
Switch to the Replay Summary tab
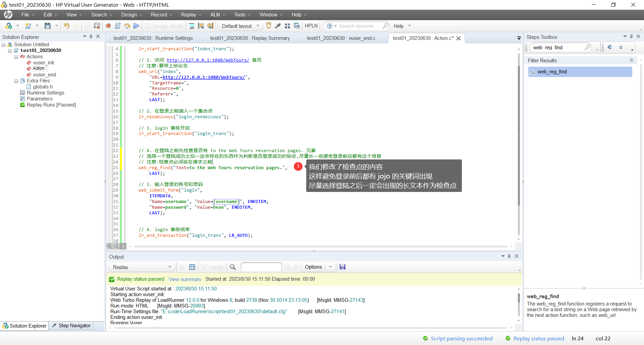click(250, 38)
